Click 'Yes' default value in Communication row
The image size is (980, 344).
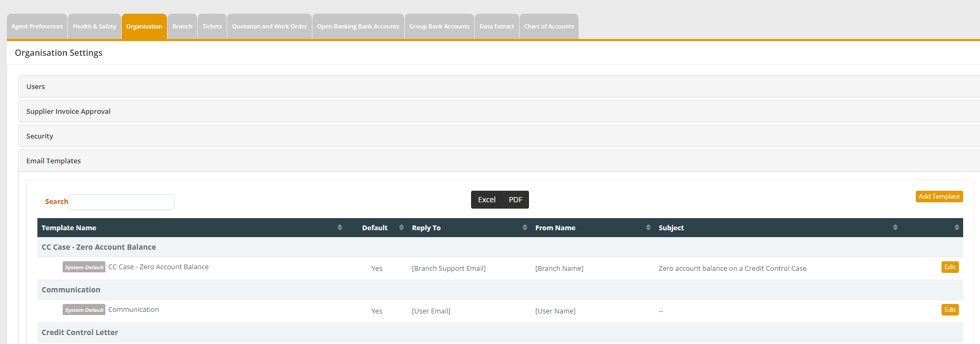(x=377, y=311)
